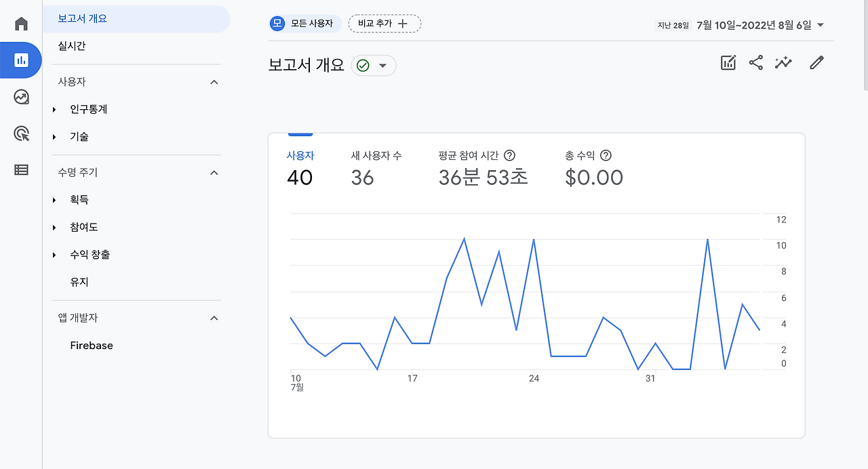This screenshot has height=469, width=868.
Task: Collapse the 사용자 section chevron
Action: (214, 81)
